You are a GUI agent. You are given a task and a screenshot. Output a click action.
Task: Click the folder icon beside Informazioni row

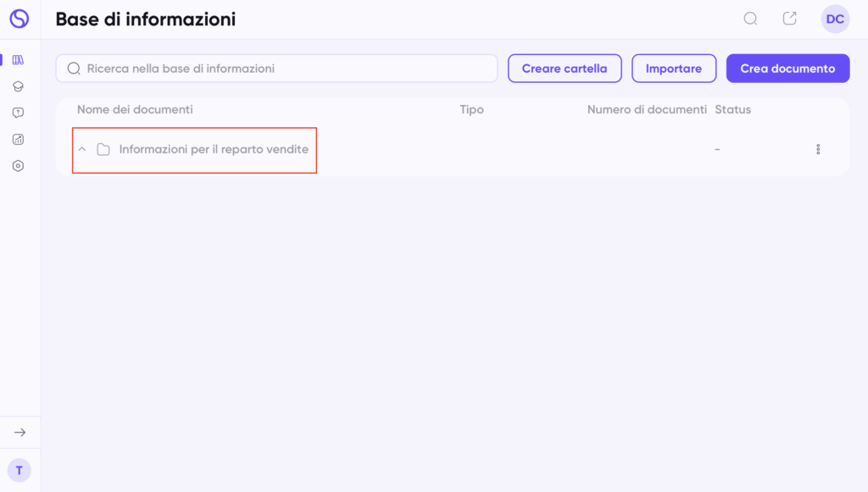pos(103,149)
